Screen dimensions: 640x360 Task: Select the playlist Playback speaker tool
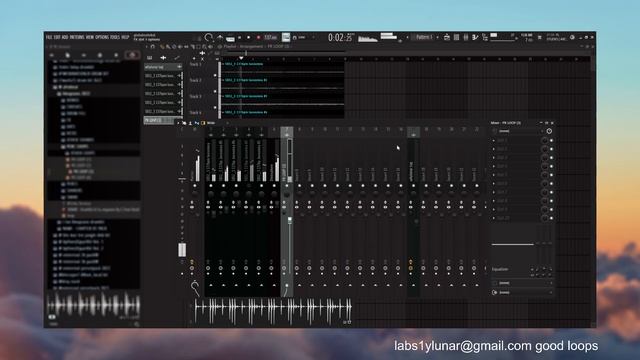(x=211, y=47)
